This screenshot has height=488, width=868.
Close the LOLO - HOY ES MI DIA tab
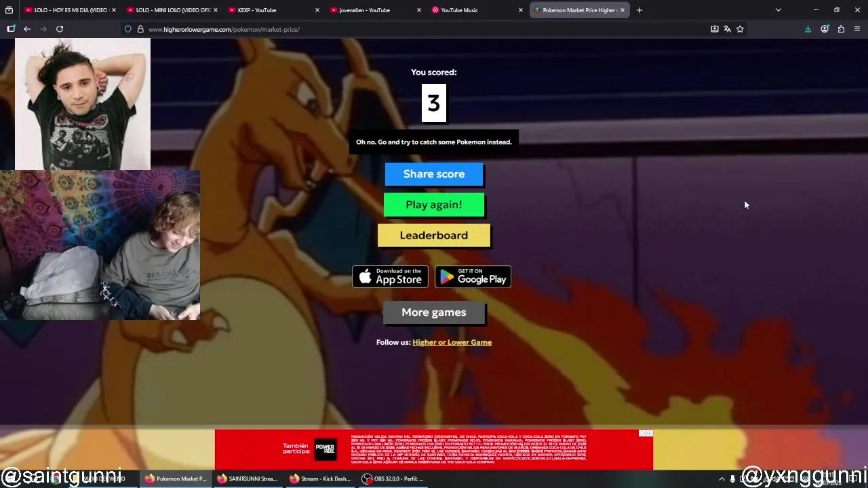tap(113, 10)
